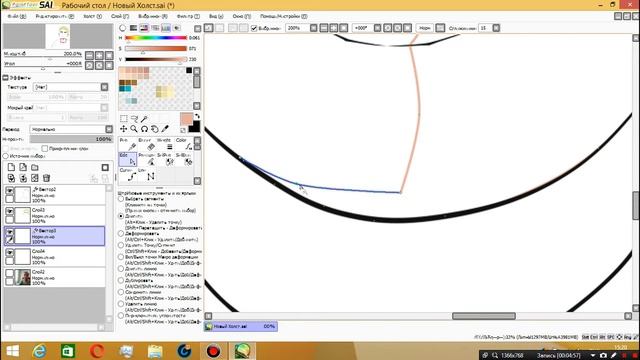The image size is (640, 360).
Task: Open the Холст menu
Action: [x=93, y=16]
